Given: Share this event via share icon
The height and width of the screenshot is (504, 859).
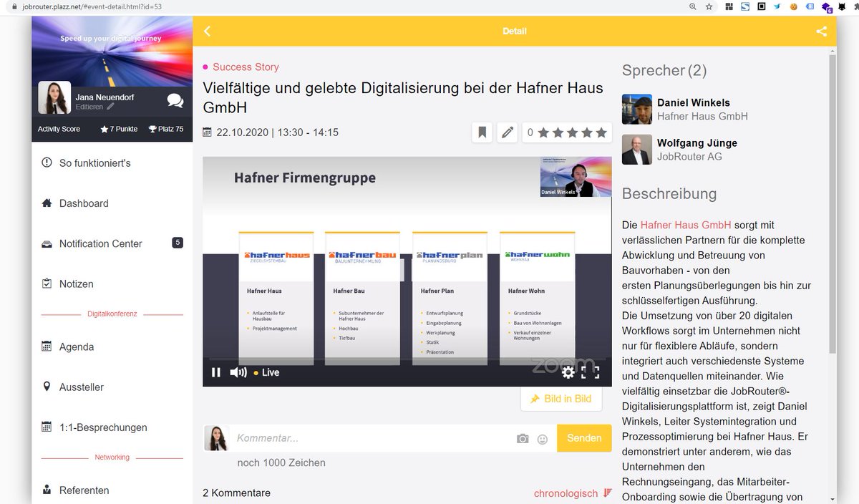Looking at the screenshot, I should pyautogui.click(x=821, y=31).
